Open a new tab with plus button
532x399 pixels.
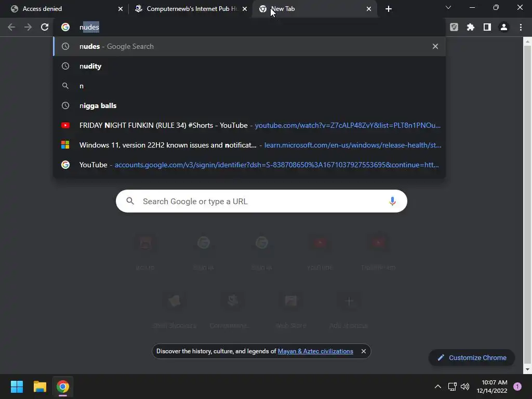tap(389, 9)
